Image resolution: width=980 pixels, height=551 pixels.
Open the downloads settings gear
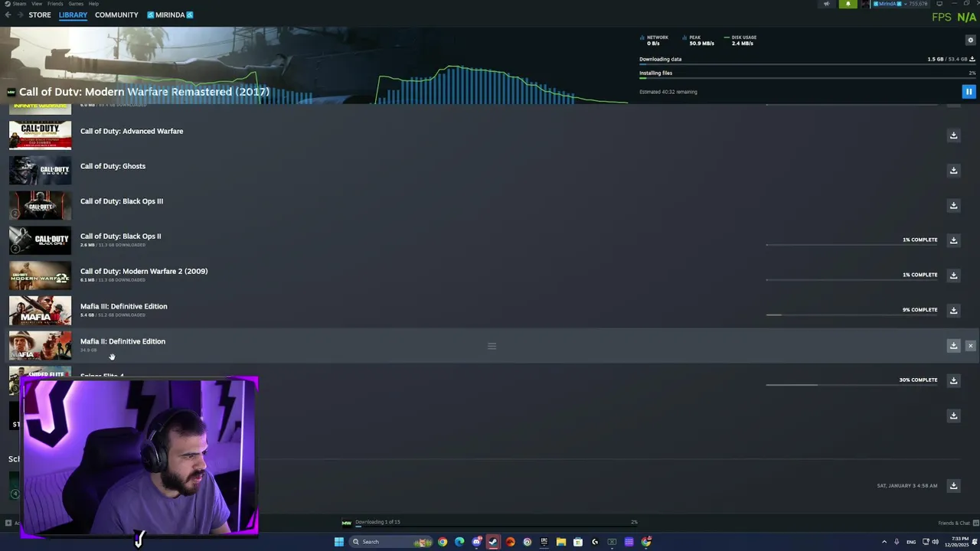coord(971,40)
